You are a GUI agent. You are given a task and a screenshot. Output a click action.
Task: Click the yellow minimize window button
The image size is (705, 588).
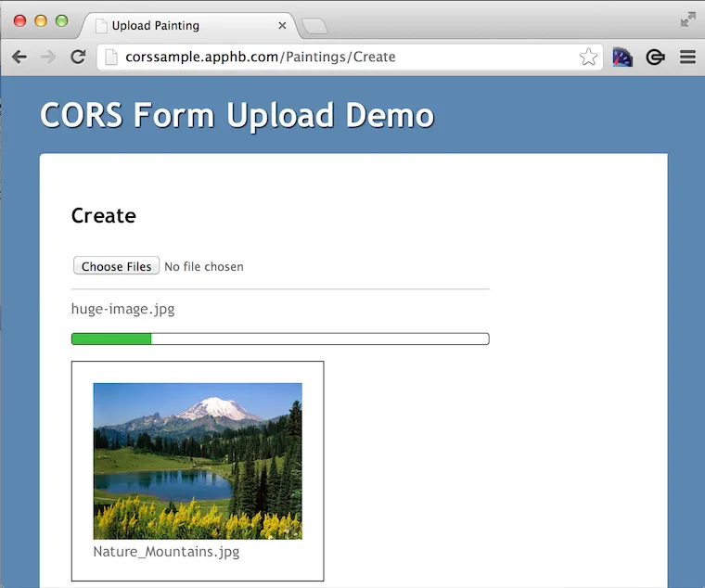pos(41,20)
